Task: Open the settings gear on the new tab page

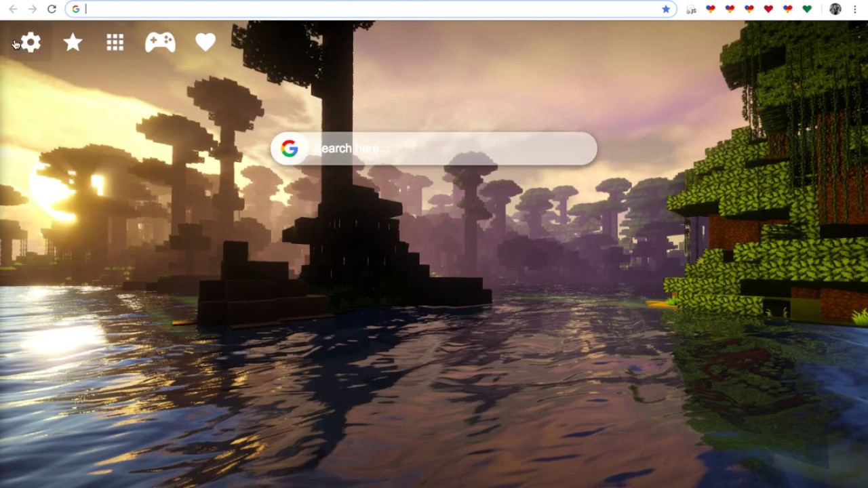Action: point(31,43)
